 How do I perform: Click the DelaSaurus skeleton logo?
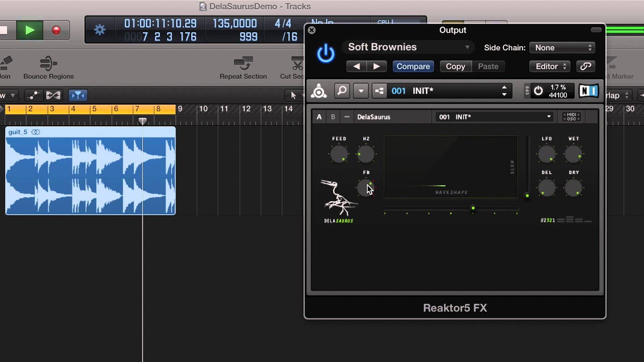point(339,198)
